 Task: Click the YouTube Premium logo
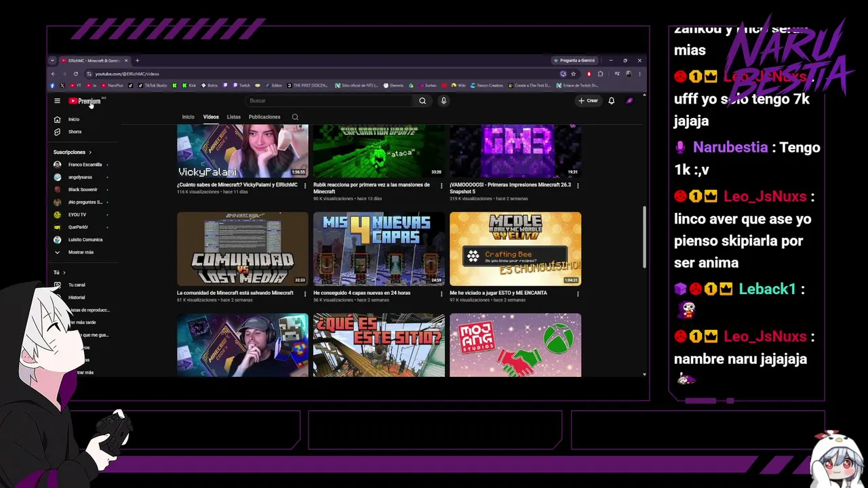tap(85, 101)
